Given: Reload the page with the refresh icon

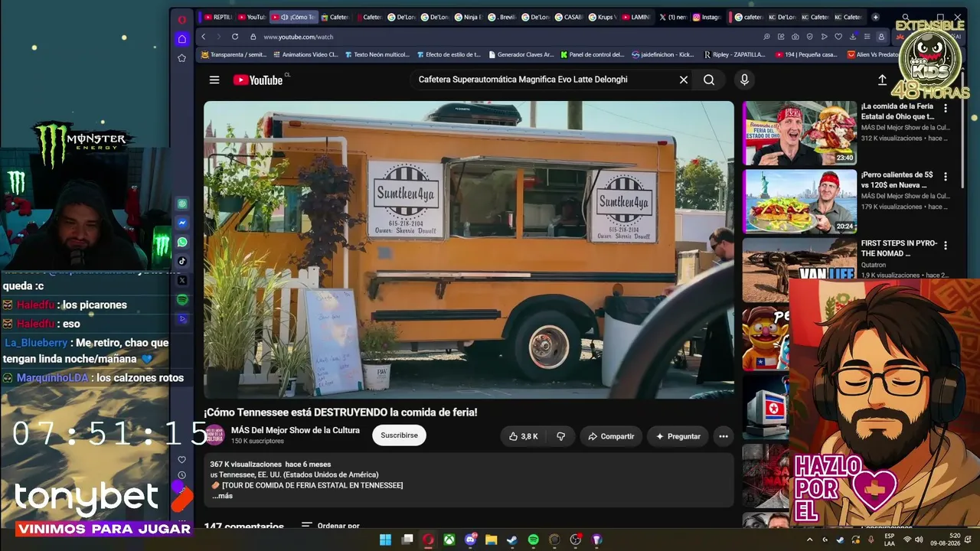Looking at the screenshot, I should (235, 37).
